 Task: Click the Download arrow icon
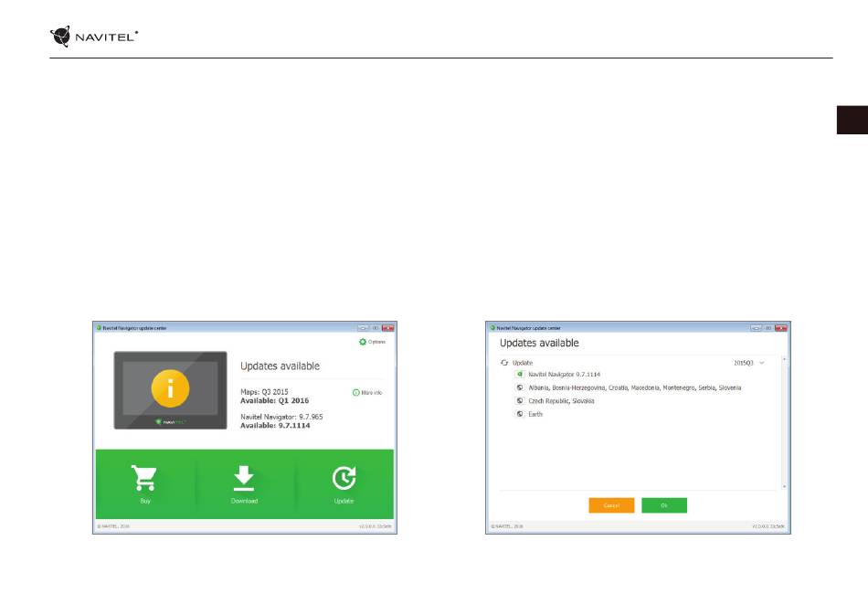[x=244, y=478]
